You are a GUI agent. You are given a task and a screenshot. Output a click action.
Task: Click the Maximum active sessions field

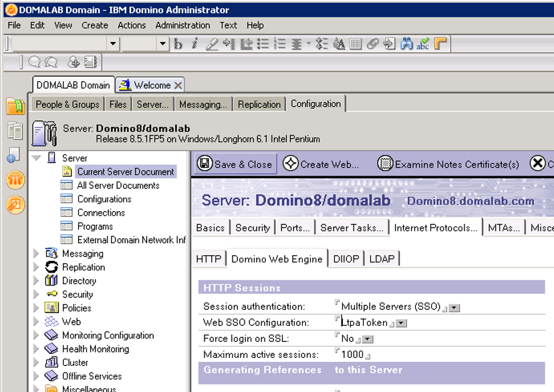coord(352,354)
